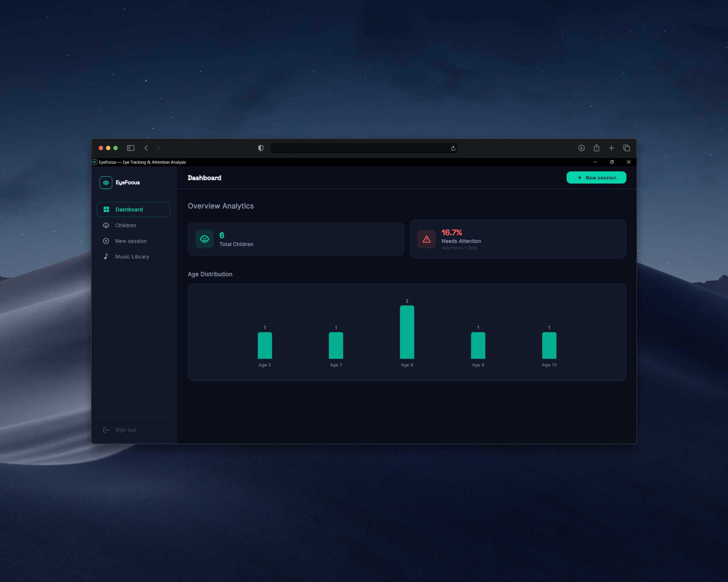Click the Needs Attention warning triangle icon
Image resolution: width=728 pixels, height=582 pixels.
tap(427, 239)
